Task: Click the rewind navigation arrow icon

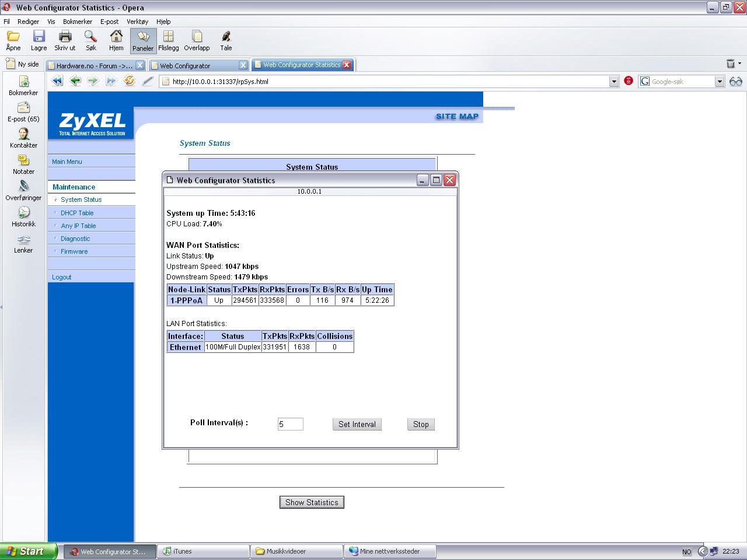Action: click(x=57, y=81)
